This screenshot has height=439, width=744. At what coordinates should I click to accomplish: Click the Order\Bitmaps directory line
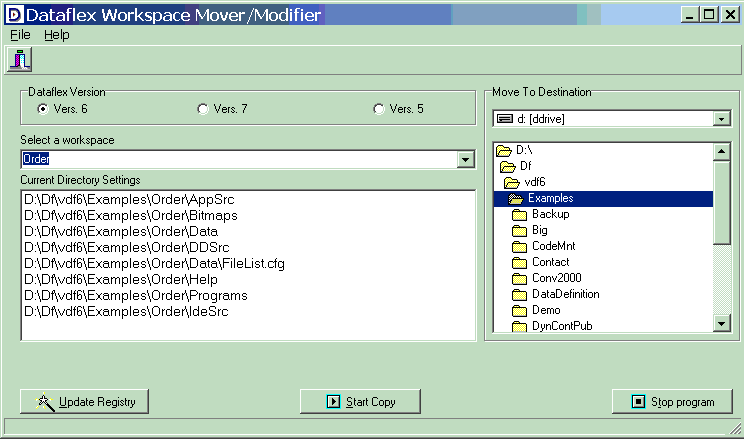[131, 216]
